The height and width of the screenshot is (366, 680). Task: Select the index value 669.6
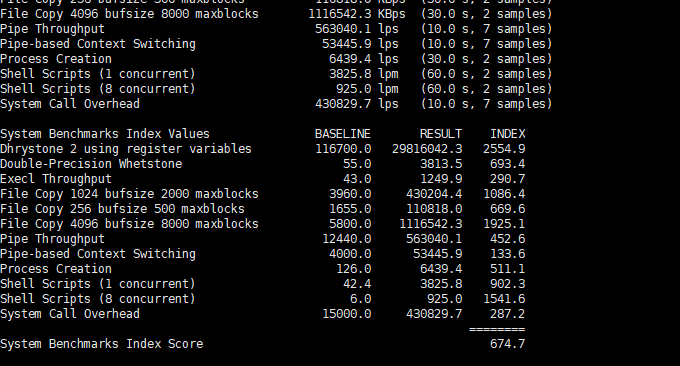[507, 209]
